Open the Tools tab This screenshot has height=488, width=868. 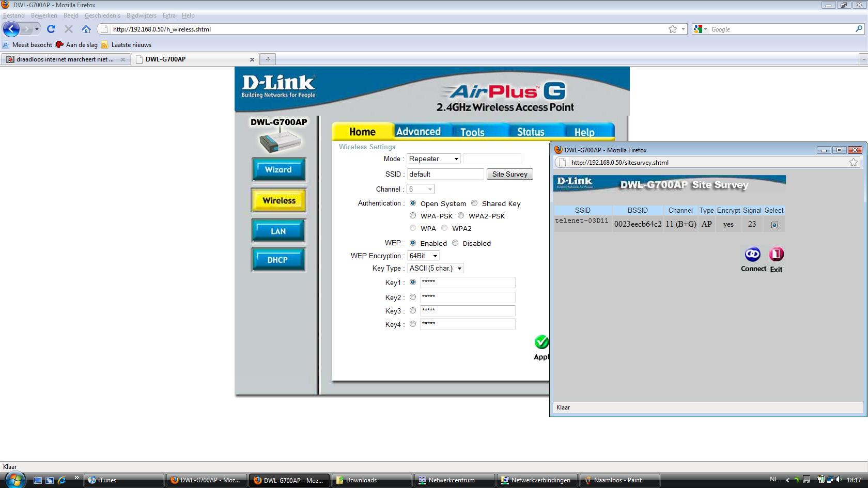[472, 132]
